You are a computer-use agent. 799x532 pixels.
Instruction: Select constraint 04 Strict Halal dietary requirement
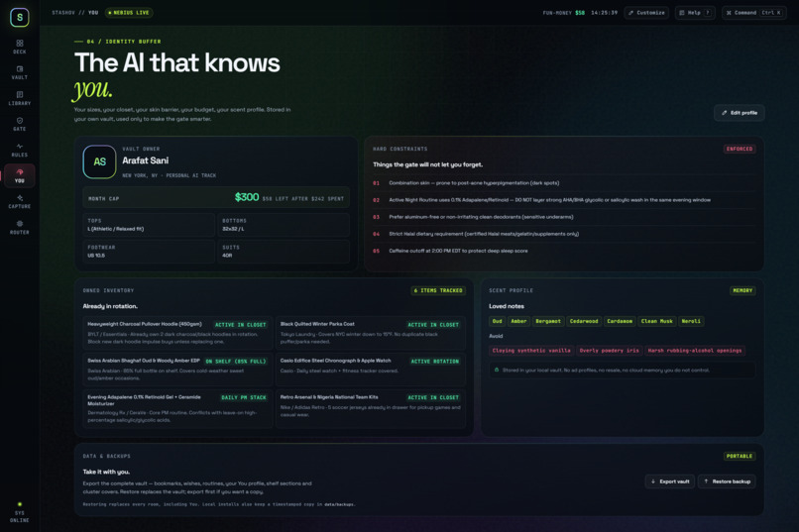[x=564, y=234]
